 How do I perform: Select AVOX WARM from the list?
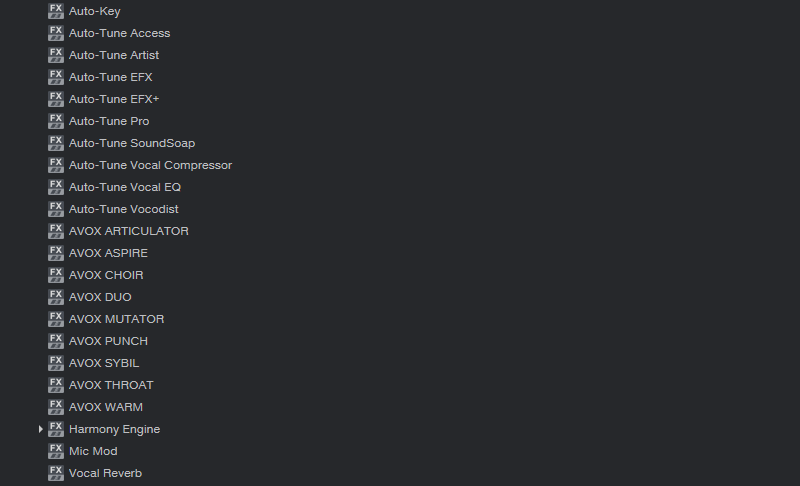pyautogui.click(x=106, y=407)
